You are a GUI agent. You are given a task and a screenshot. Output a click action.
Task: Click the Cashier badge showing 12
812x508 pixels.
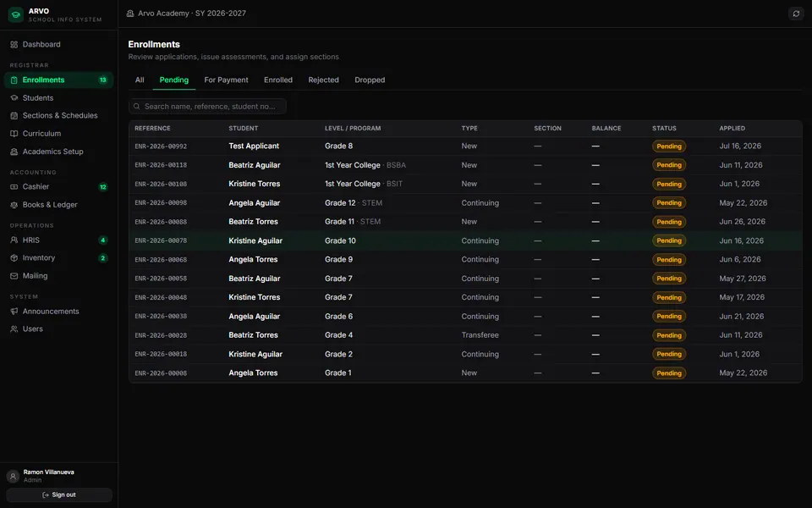103,186
